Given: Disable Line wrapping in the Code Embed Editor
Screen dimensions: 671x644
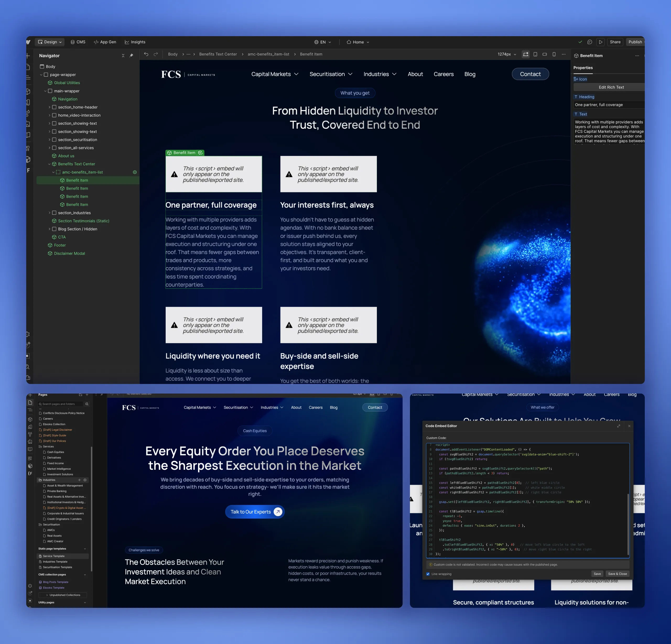Looking at the screenshot, I should pyautogui.click(x=428, y=574).
